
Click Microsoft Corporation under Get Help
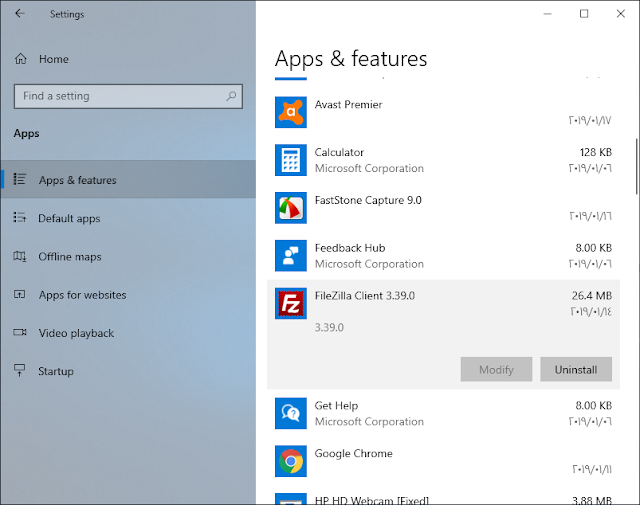click(x=369, y=421)
